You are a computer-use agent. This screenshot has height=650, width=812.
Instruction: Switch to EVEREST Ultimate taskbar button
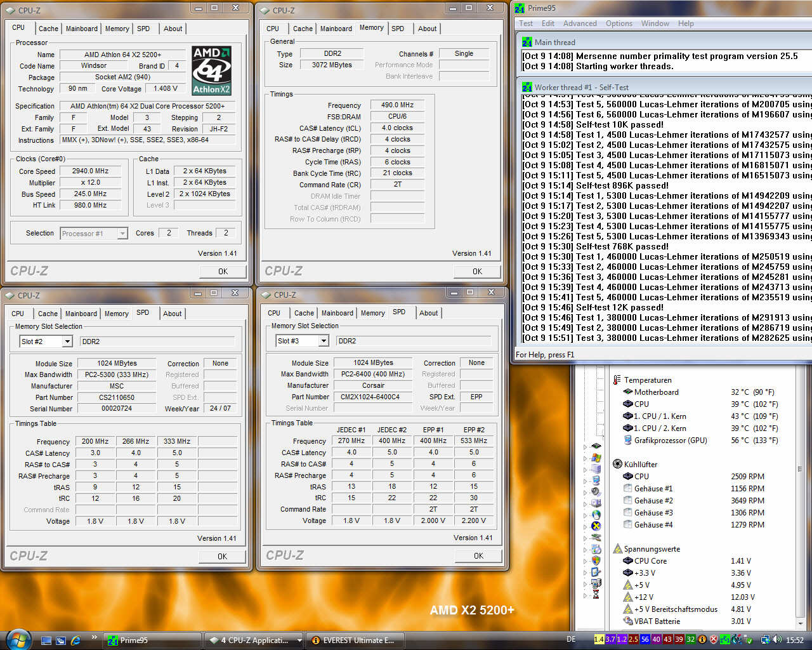coord(355,640)
